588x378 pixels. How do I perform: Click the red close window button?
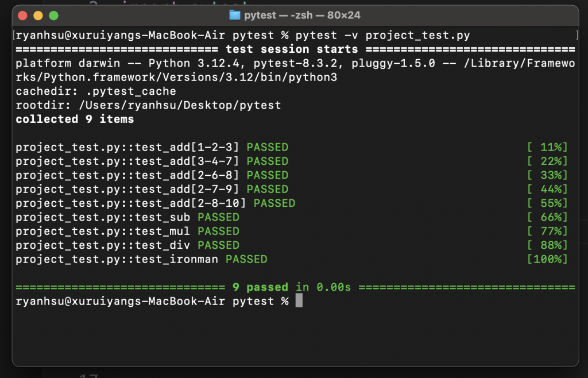coord(22,16)
